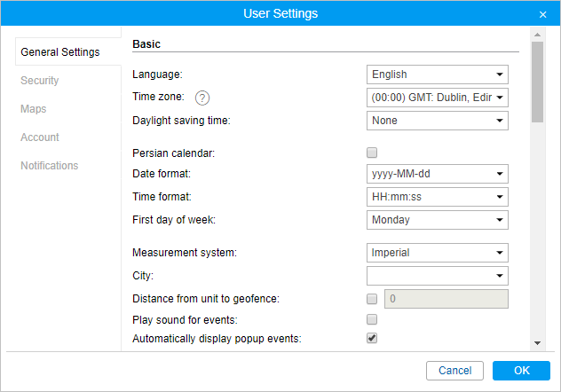Open the Language dropdown showing English
Screen dimensions: 561x392
438,74
